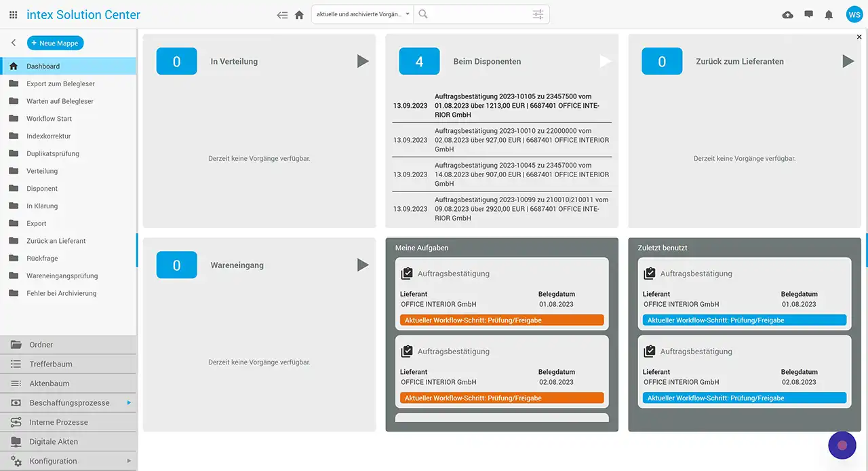Expand the In Verteilung tile arrow
Screen dimensions: 868x471
click(363, 61)
